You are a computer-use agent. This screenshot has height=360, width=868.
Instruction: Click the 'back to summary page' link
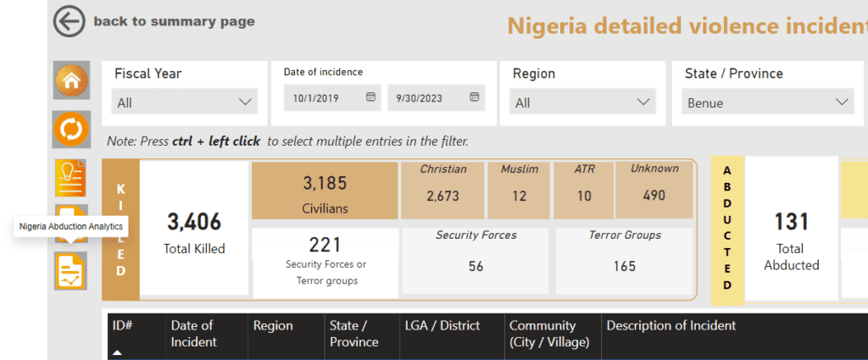pyautogui.click(x=175, y=21)
